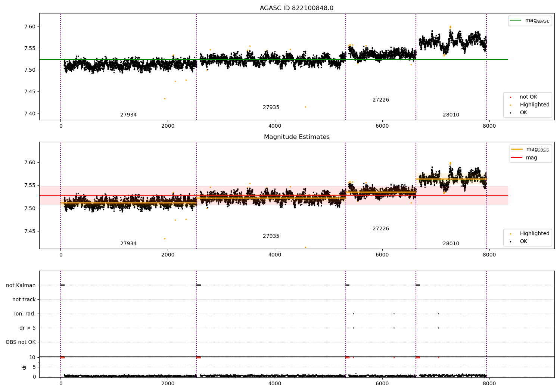Click the 28010 label in top plot

coord(451,115)
